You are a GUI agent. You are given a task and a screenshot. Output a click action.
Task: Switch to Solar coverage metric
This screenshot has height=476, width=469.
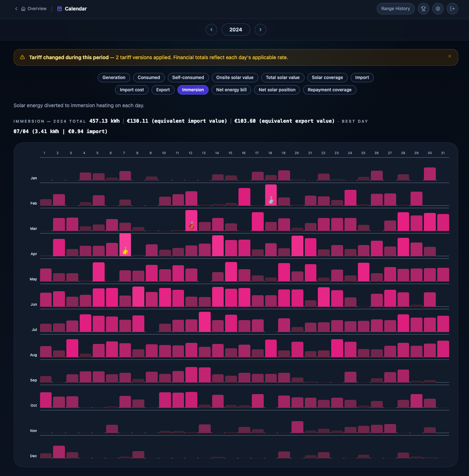pyautogui.click(x=328, y=78)
